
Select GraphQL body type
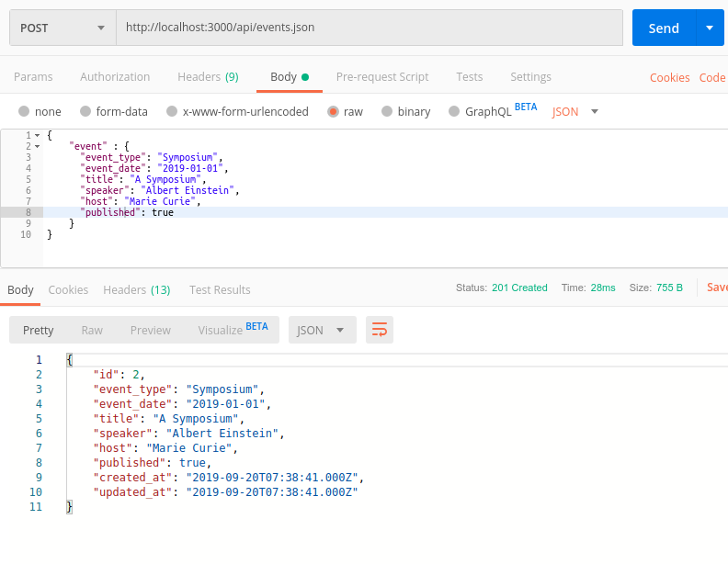454,112
